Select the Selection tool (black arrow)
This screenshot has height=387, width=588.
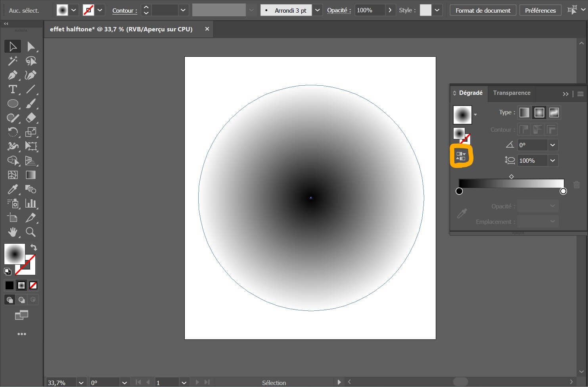pyautogui.click(x=13, y=46)
